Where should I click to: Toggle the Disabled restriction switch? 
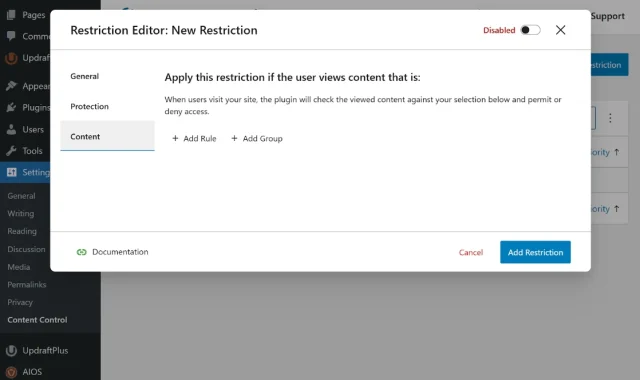pyautogui.click(x=530, y=30)
